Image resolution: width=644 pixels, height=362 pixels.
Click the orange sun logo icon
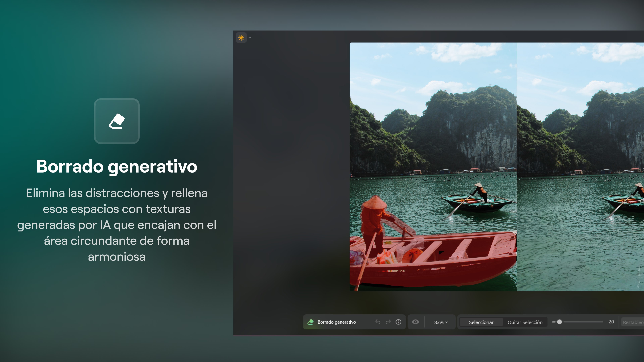pyautogui.click(x=241, y=38)
